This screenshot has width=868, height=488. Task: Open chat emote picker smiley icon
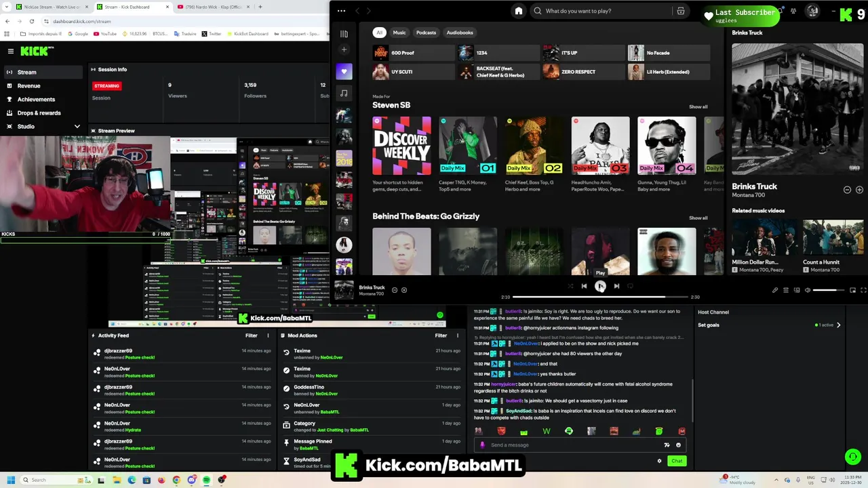pyautogui.click(x=678, y=445)
